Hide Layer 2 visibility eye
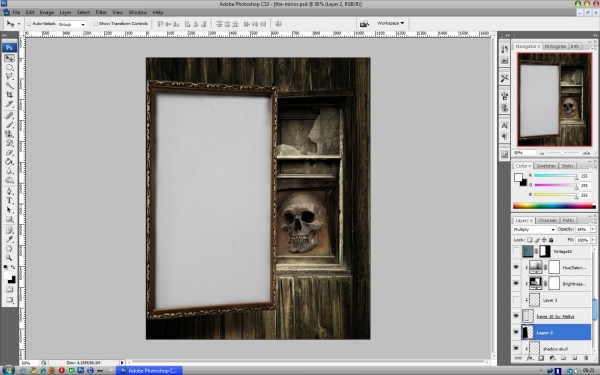The width and height of the screenshot is (600, 375). point(516,332)
